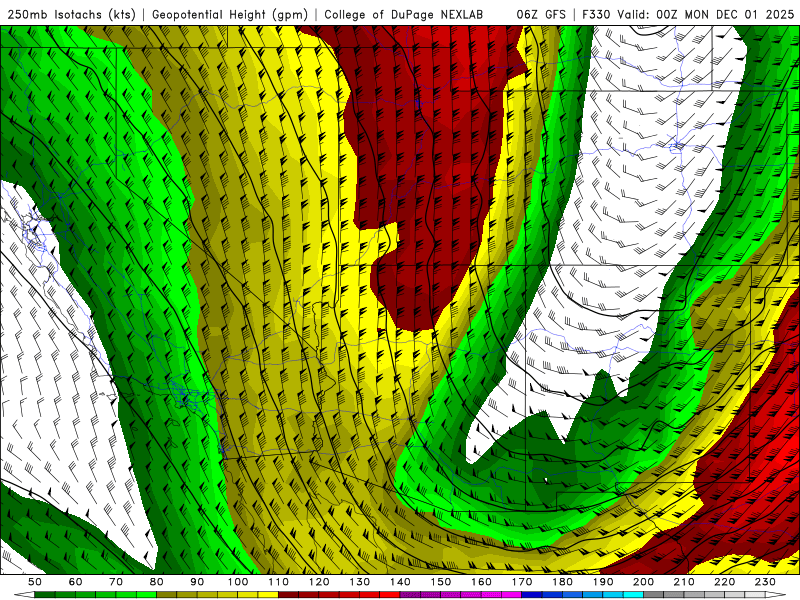Click the '200' color scale label
Viewport: 800px width, 600px height.
(643, 582)
